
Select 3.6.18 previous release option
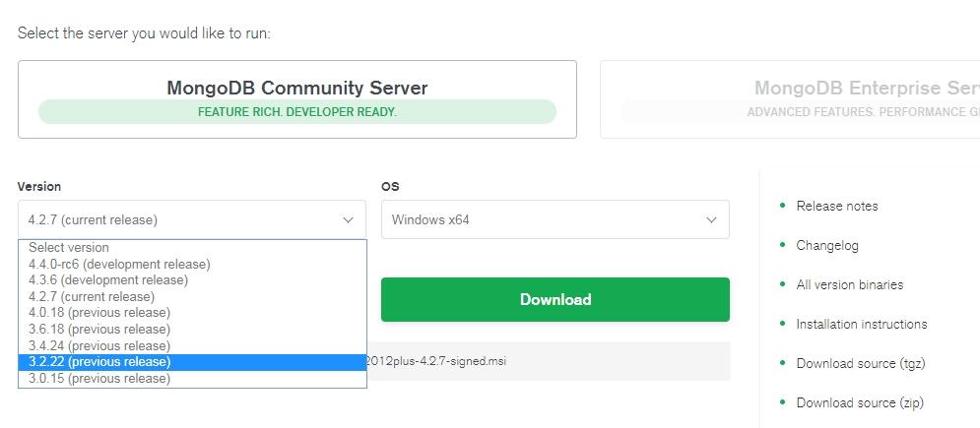[x=192, y=329]
